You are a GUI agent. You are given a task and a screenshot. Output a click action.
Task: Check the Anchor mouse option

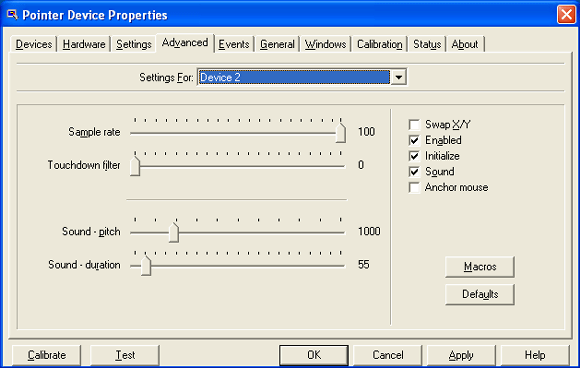click(x=414, y=188)
